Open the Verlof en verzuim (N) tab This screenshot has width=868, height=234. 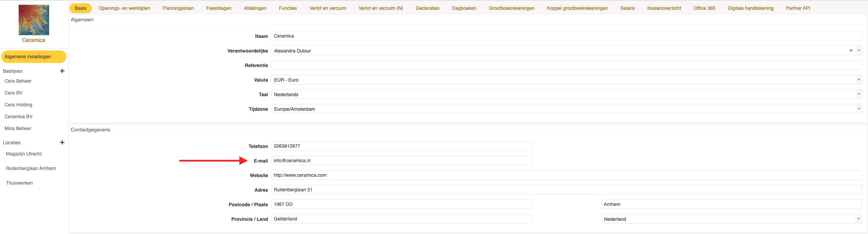381,8
